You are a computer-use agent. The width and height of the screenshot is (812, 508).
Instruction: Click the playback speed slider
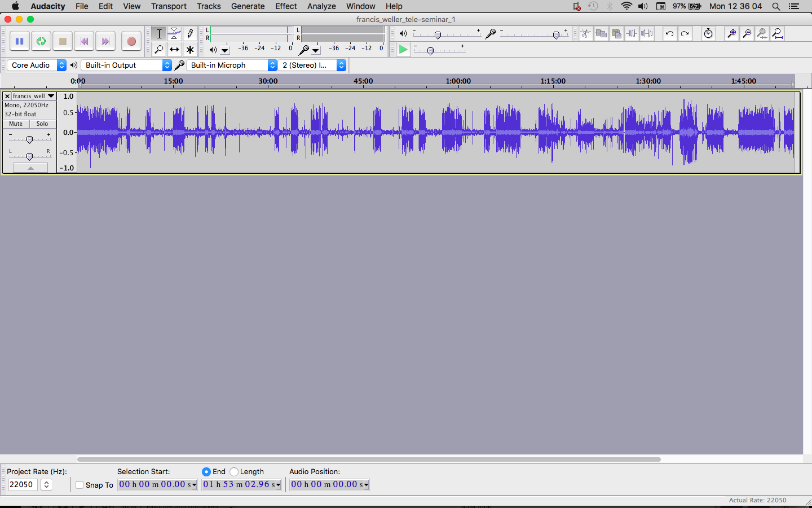click(439, 50)
